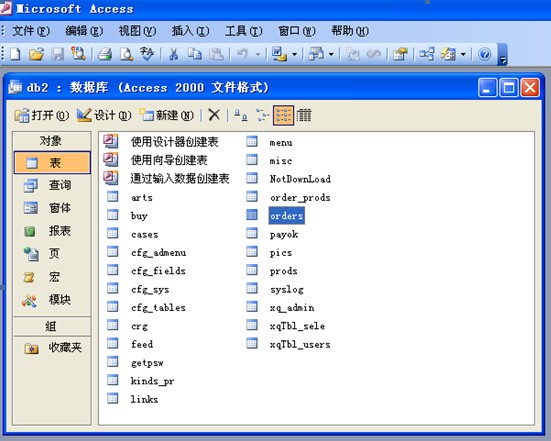Expand the New Object dropdown arrow
The height and width of the screenshot is (441, 551).
[x=463, y=54]
